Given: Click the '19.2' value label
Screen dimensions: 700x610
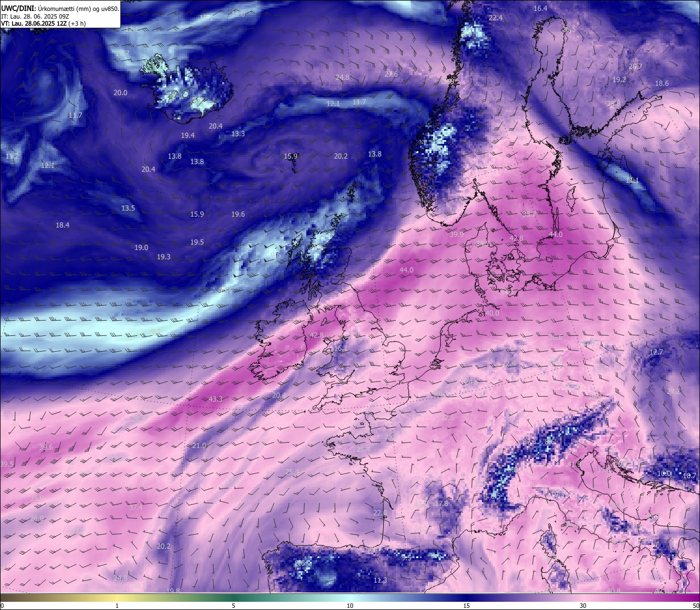Looking at the screenshot, I should (619, 79).
